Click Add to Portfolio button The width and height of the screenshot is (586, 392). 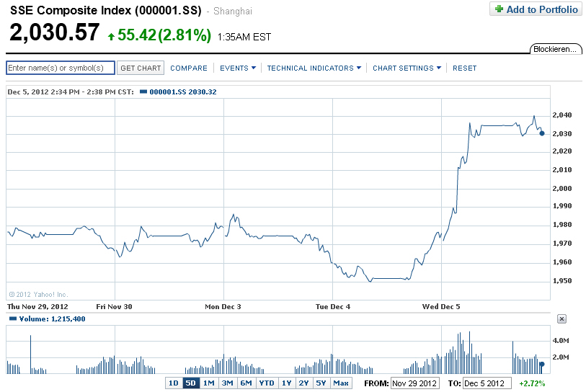[536, 9]
